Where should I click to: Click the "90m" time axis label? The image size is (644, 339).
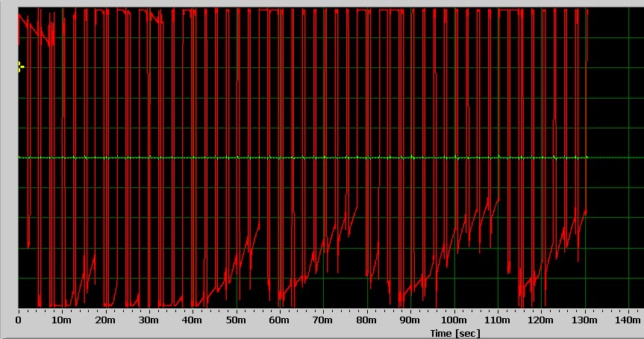click(x=410, y=320)
